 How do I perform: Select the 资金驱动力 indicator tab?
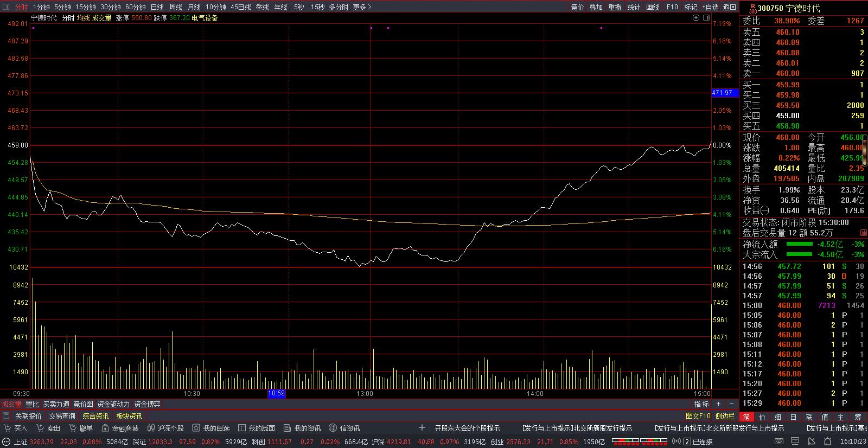pyautogui.click(x=113, y=404)
